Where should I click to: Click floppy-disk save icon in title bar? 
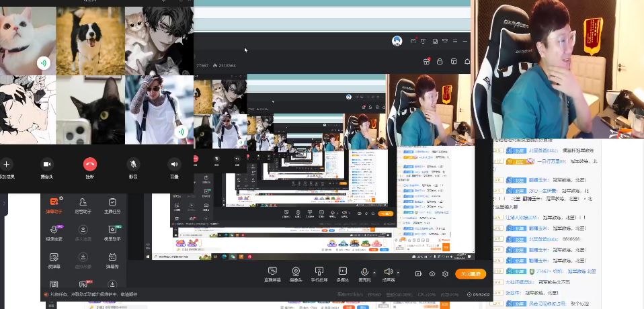pyautogui.click(x=434, y=41)
